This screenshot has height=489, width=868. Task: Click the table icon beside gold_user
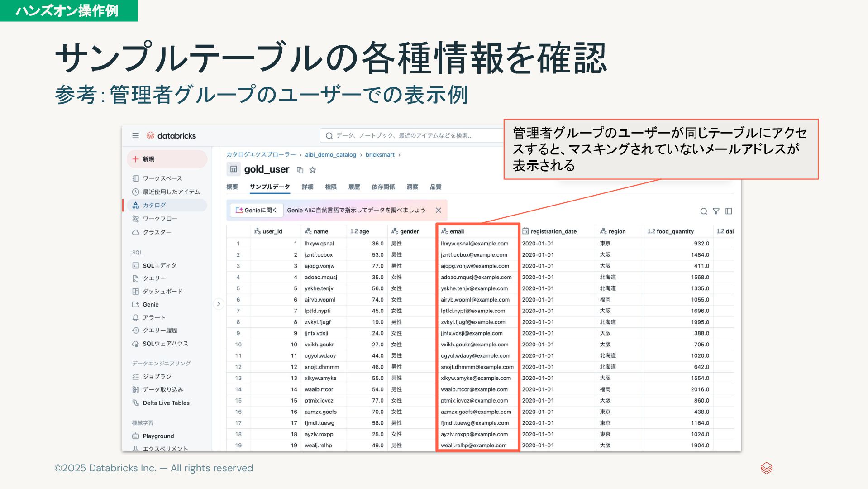pyautogui.click(x=234, y=169)
